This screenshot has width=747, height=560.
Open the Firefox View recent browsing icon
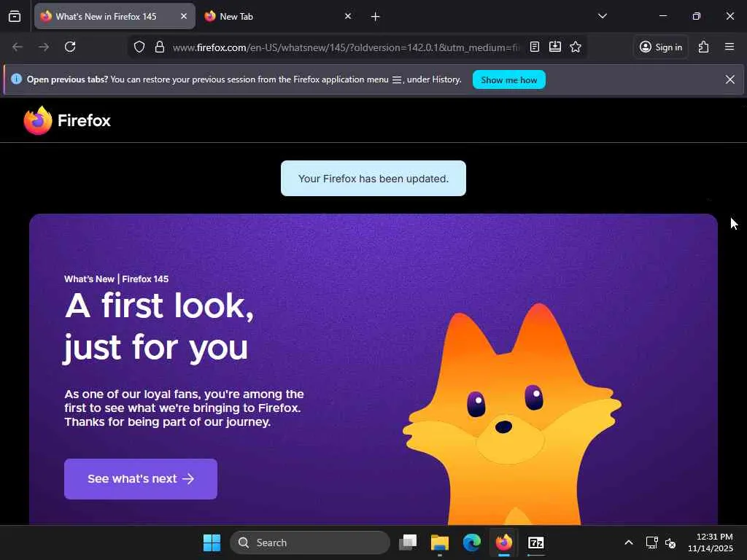[x=15, y=16]
